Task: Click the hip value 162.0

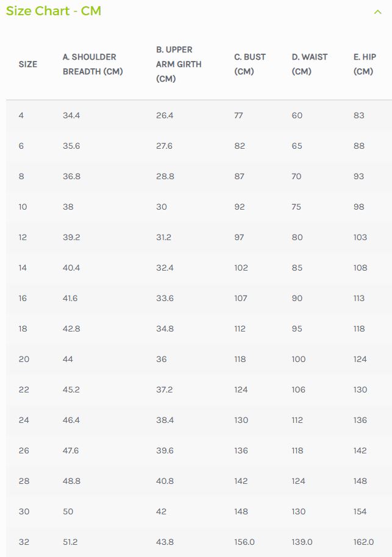Action: [x=364, y=542]
